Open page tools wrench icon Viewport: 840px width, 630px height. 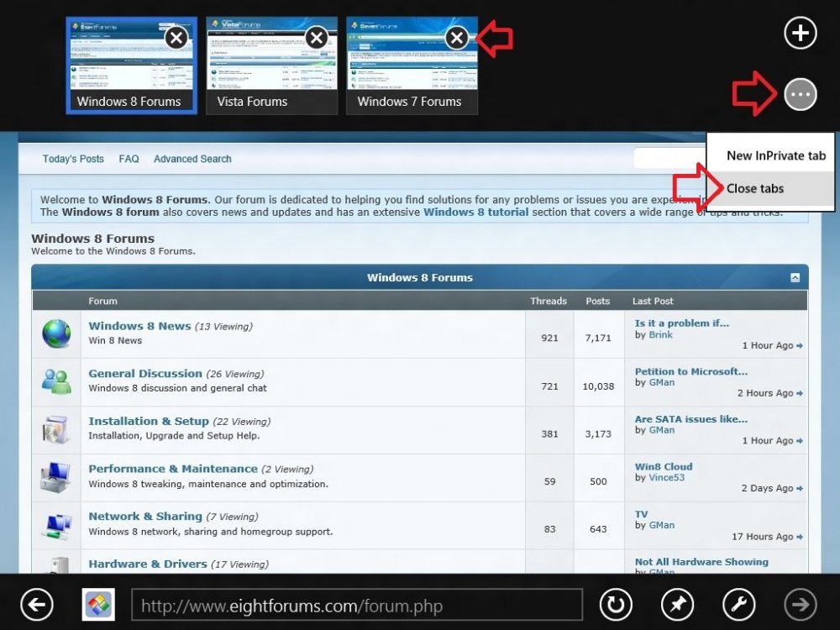(x=739, y=605)
